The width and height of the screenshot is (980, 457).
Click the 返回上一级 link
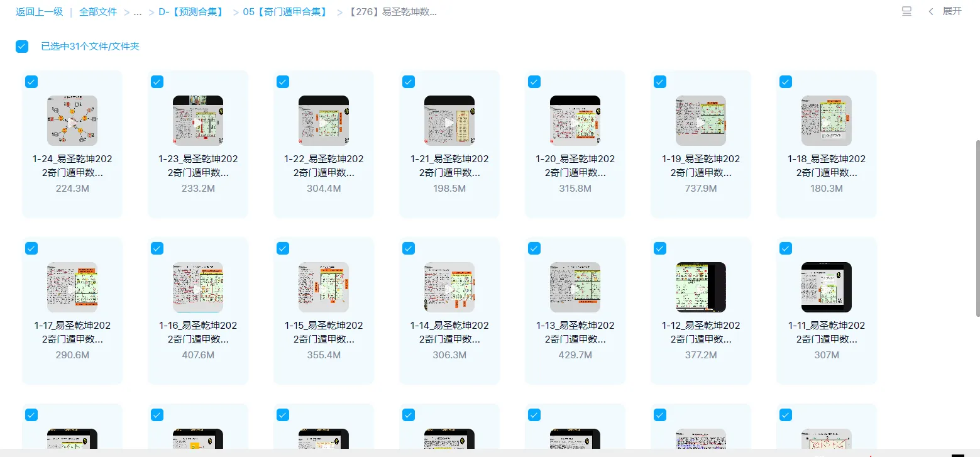39,12
